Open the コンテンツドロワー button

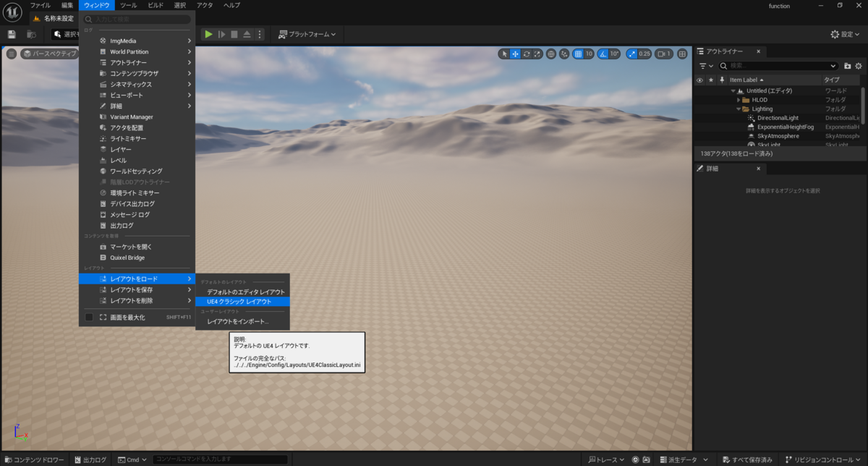[x=33, y=459]
